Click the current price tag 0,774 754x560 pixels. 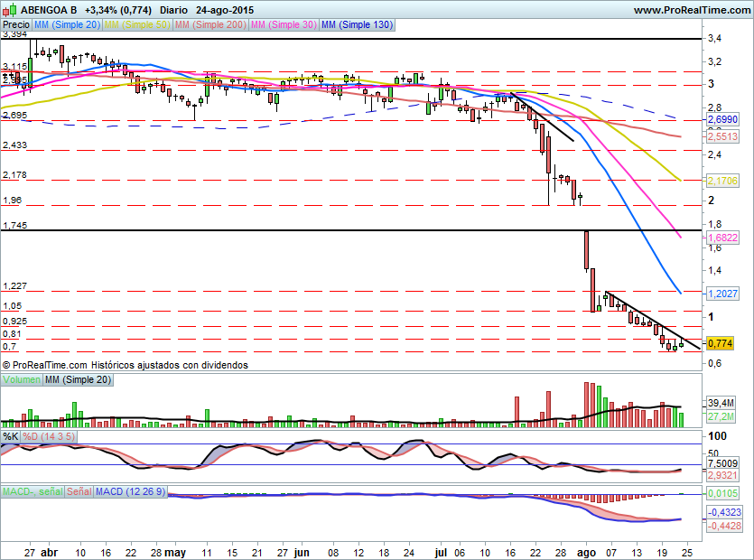(x=720, y=343)
